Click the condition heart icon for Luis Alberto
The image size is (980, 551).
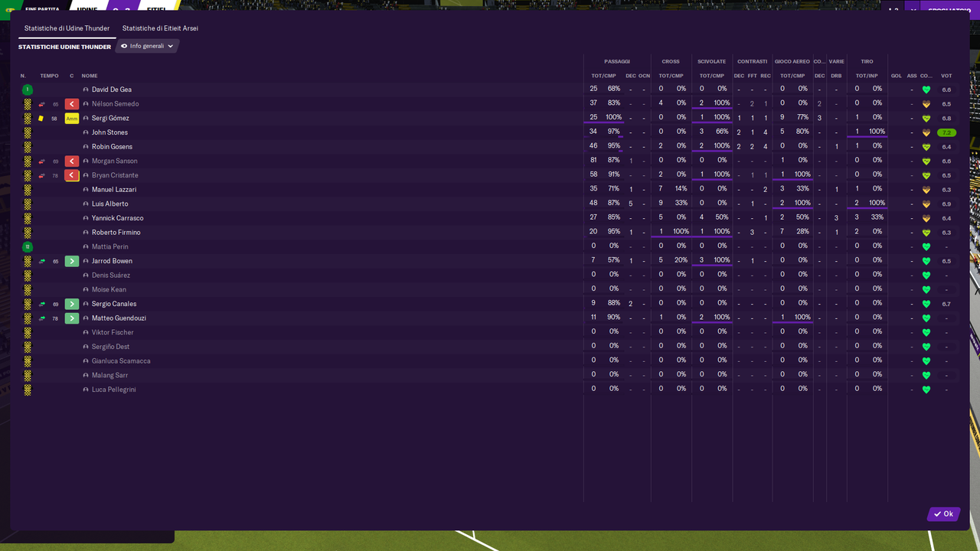point(926,204)
